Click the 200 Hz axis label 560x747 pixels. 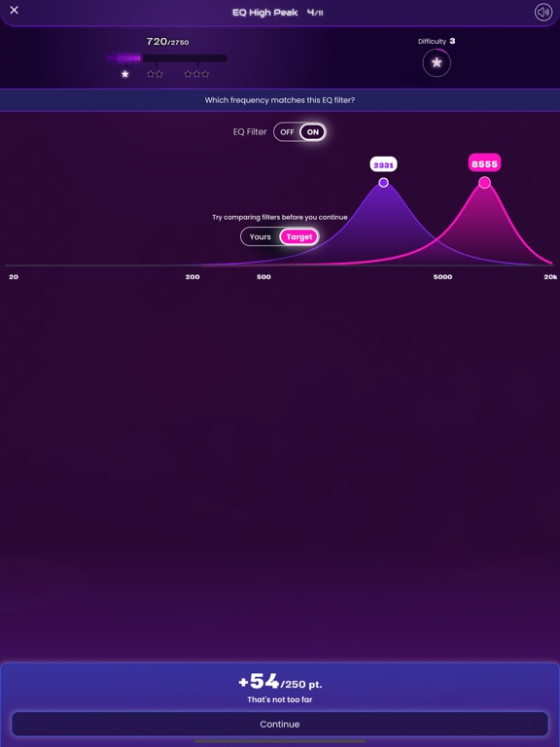pos(192,277)
